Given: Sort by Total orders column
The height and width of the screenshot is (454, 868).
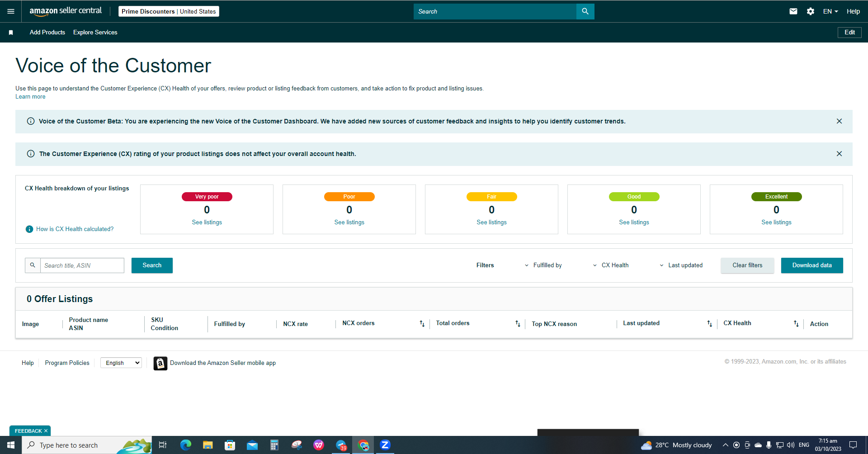Looking at the screenshot, I should [x=518, y=323].
